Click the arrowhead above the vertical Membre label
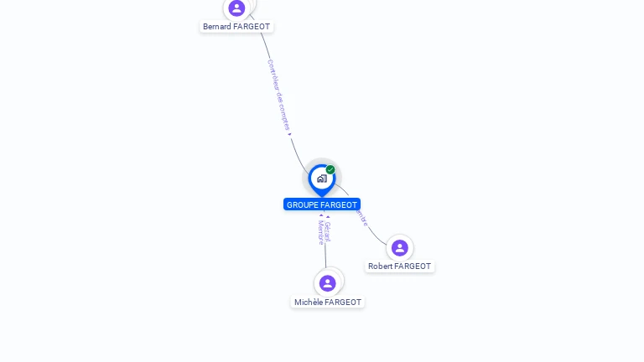The width and height of the screenshot is (644, 362). 321,215
